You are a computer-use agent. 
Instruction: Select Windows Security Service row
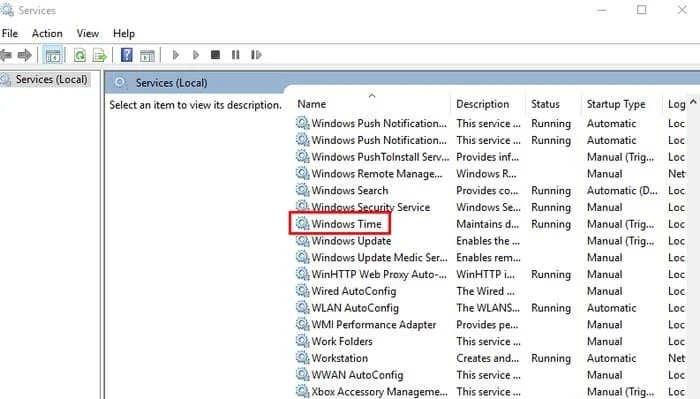point(371,207)
